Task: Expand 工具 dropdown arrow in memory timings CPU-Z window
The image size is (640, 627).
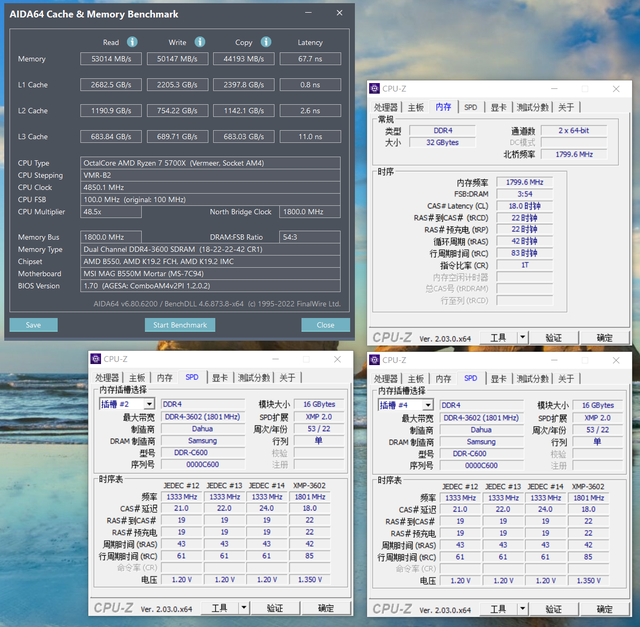Action: pos(524,338)
